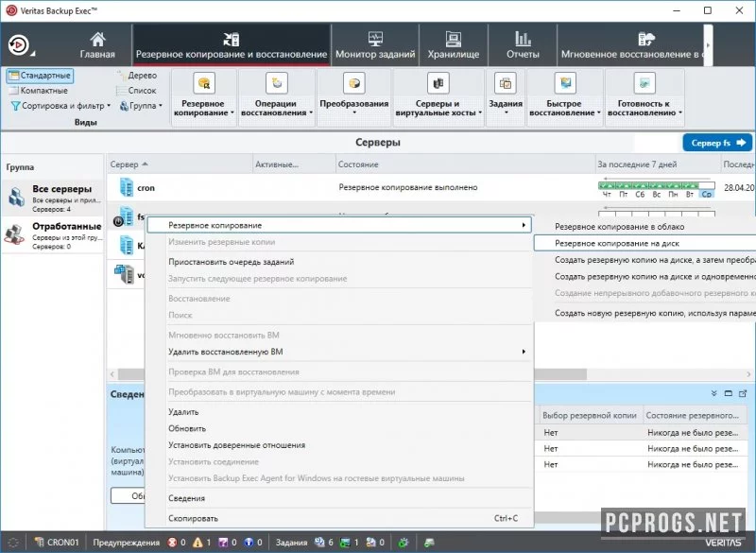The width and height of the screenshot is (756, 553).
Task: Click the cron server icon
Action: [x=126, y=187]
